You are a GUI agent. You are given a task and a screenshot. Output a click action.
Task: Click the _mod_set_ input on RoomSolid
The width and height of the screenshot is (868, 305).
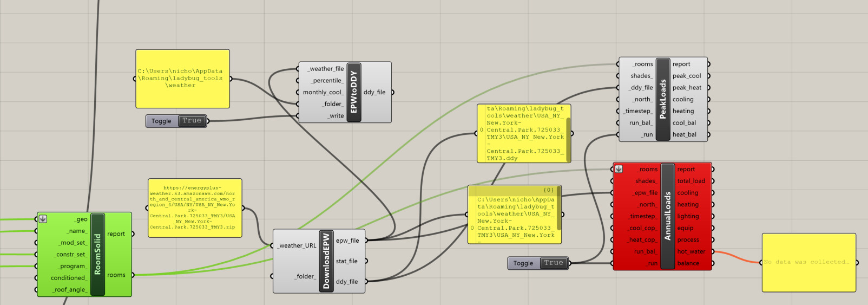[x=74, y=243]
